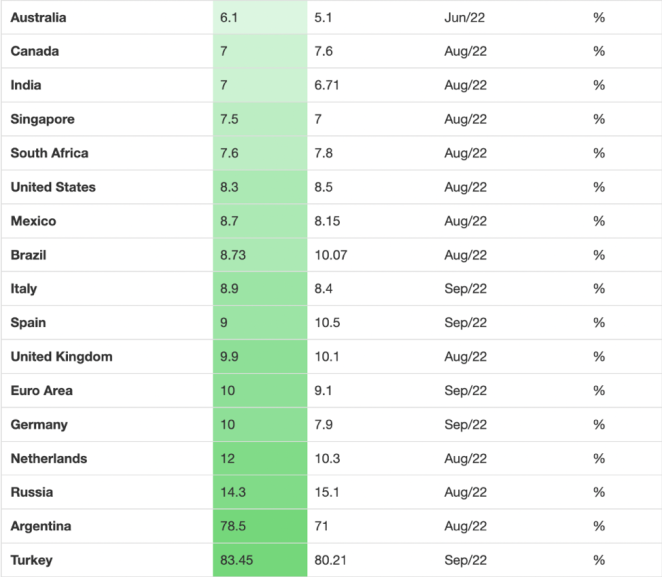
Task: Select the Brazil country name
Action: tap(28, 255)
